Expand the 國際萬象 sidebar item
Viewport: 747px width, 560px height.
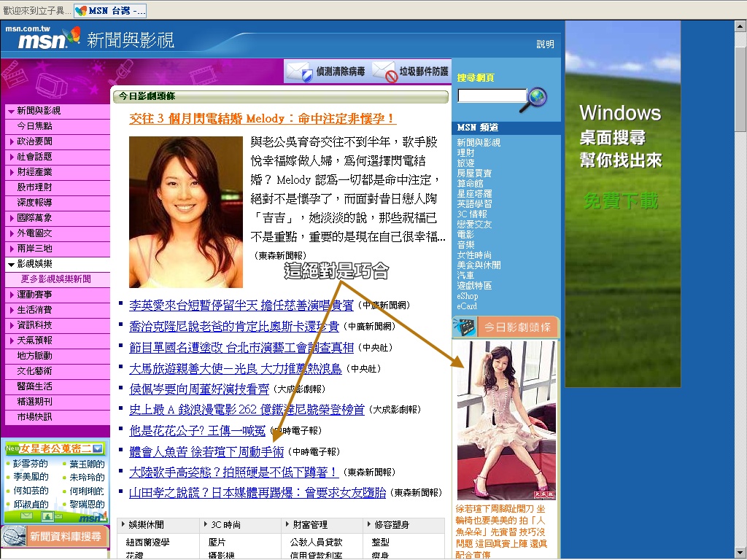[12, 218]
